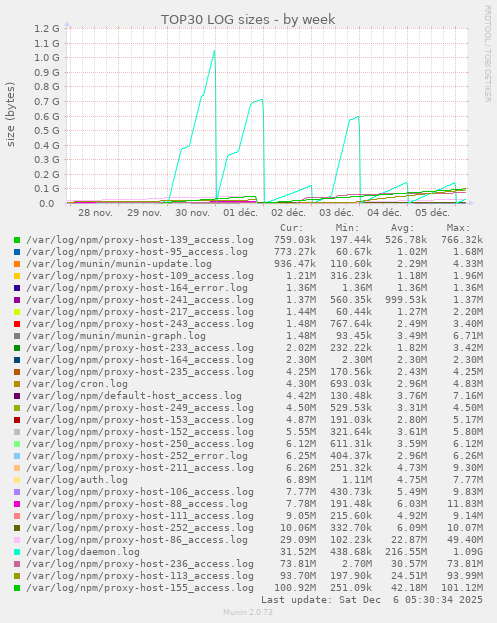Viewport: 497px width, 623px height.
Task: Click proxy-host-233_access.log legend label
Action: click(140, 348)
